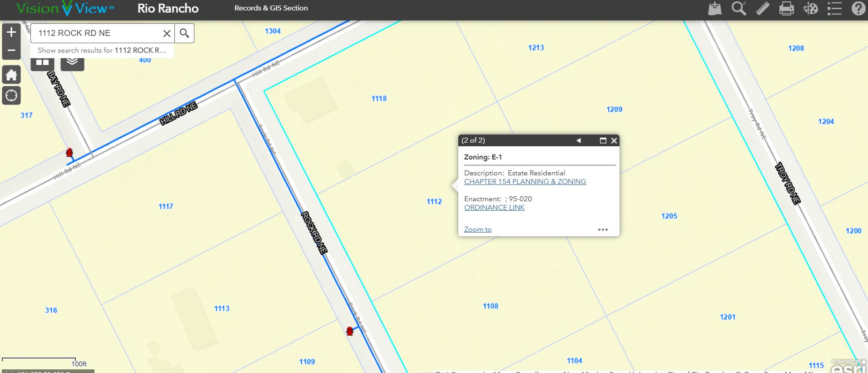Open the basemap gallery tiles button
This screenshot has width=868, height=373.
click(x=42, y=63)
